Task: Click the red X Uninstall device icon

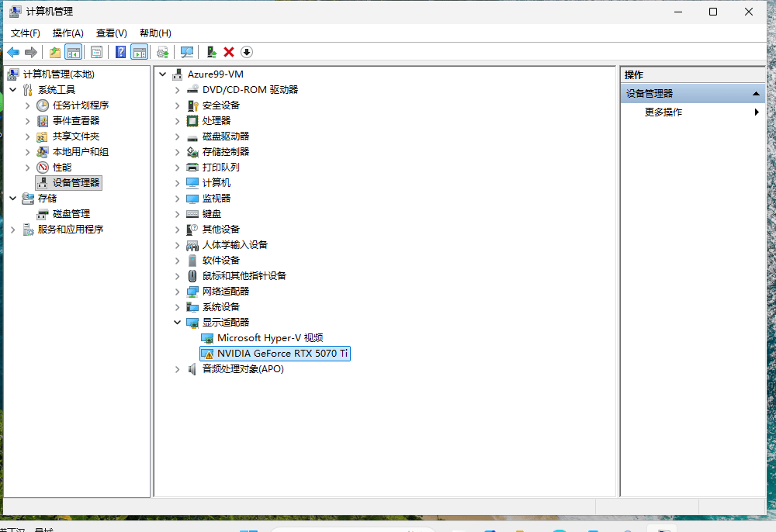Action: click(229, 52)
